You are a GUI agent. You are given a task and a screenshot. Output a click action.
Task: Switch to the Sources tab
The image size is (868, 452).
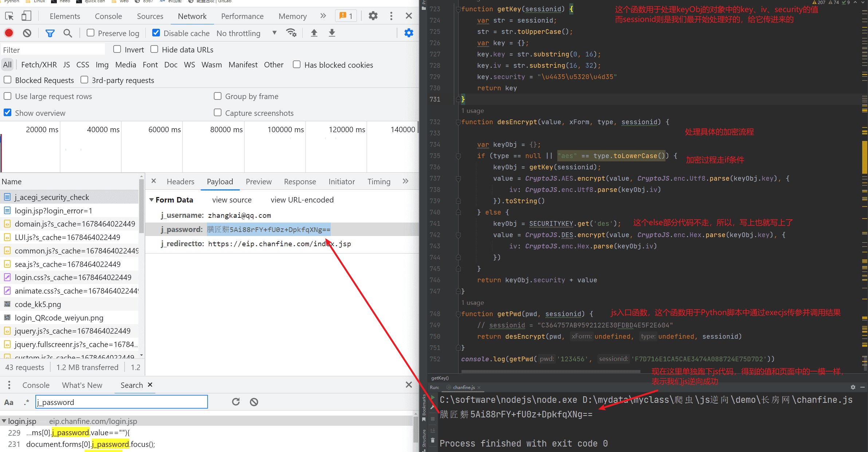[x=150, y=16]
